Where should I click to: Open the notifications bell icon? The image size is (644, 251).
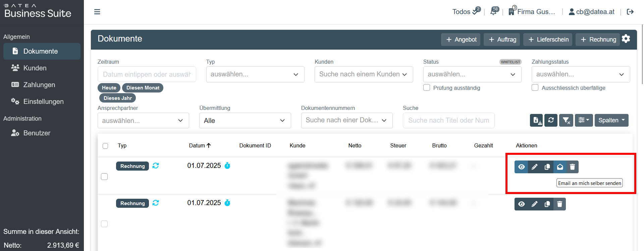tap(493, 12)
